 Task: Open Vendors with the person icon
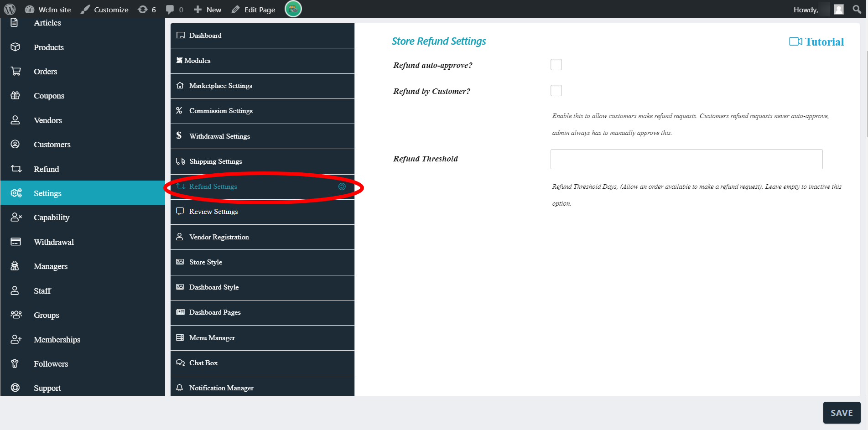pos(16,120)
